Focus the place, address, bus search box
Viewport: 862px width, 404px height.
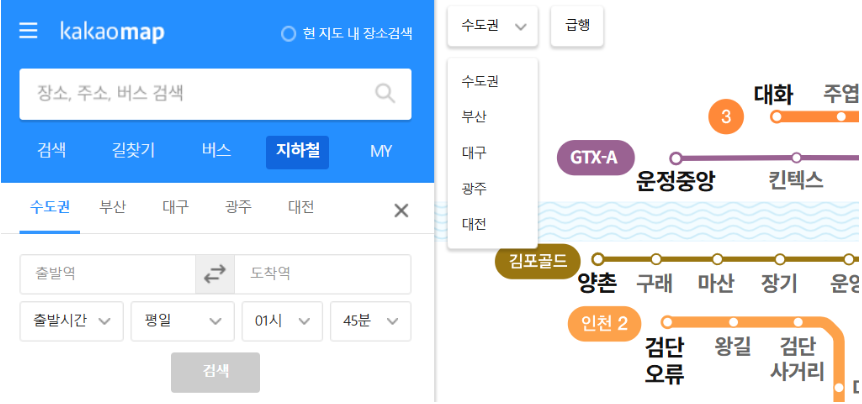[215, 94]
